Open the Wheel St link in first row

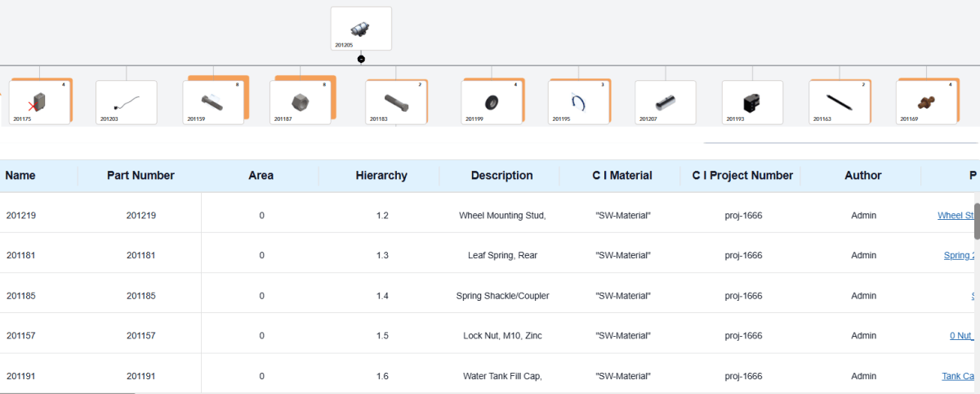pos(955,216)
